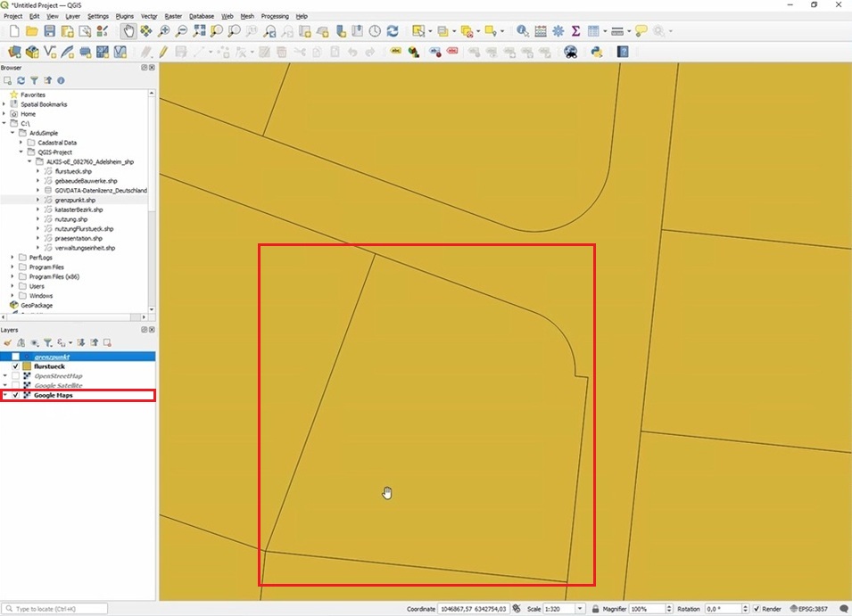Expand the Cadastral Data folder
This screenshot has width=852, height=616.
coord(21,143)
